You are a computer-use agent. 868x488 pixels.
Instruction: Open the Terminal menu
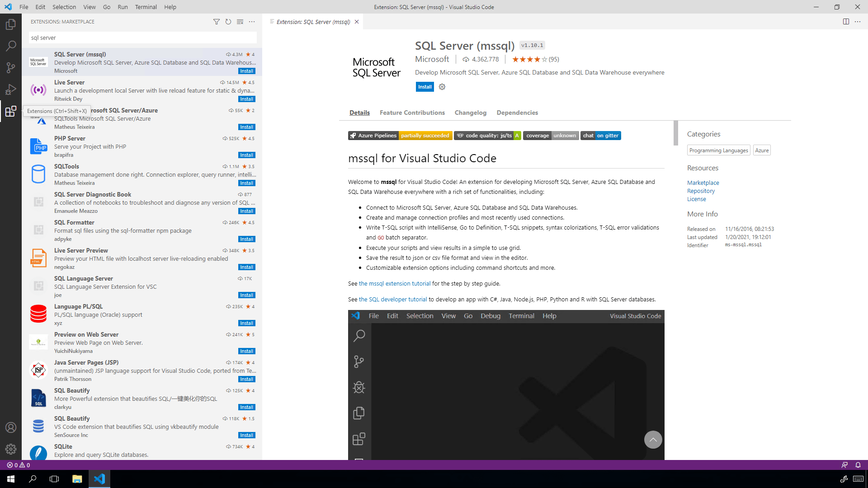146,7
